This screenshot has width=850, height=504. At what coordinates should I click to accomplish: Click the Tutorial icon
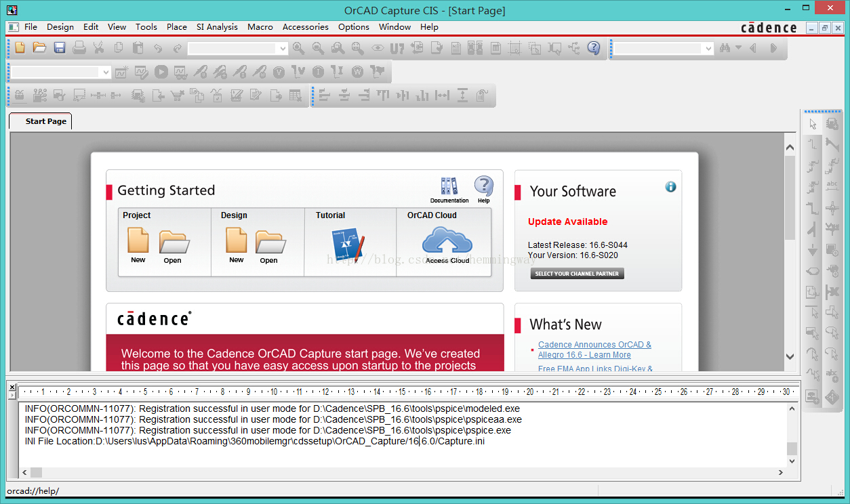[348, 245]
